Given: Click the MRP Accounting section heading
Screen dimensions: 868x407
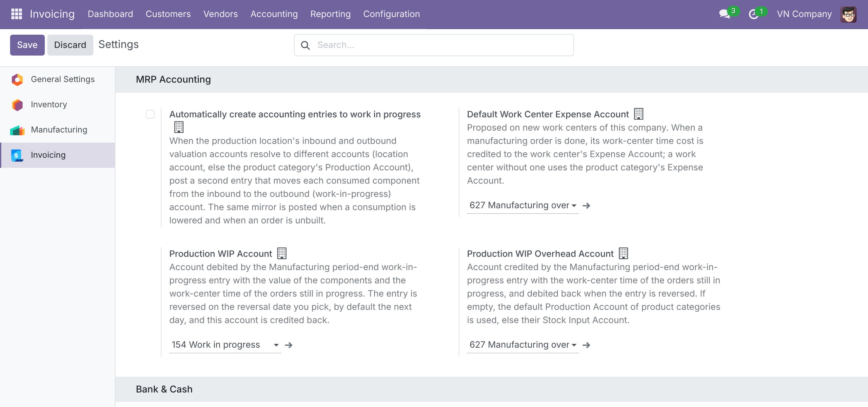Looking at the screenshot, I should (173, 80).
